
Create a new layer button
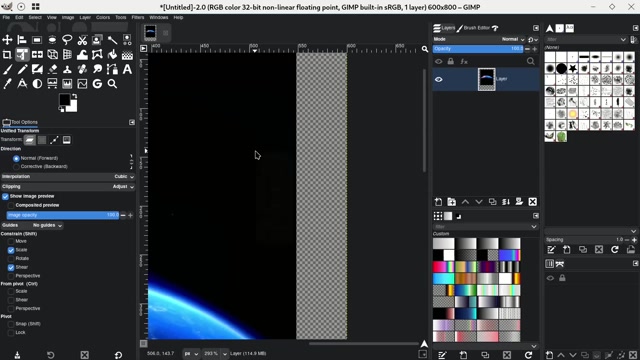tap(438, 202)
